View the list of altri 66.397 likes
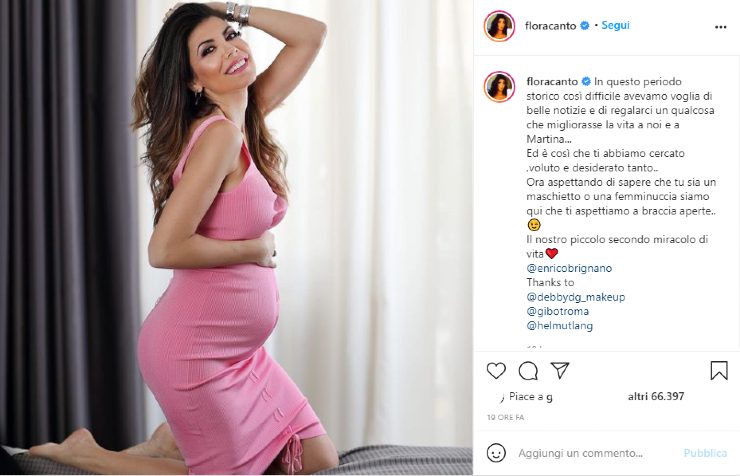 (x=656, y=396)
